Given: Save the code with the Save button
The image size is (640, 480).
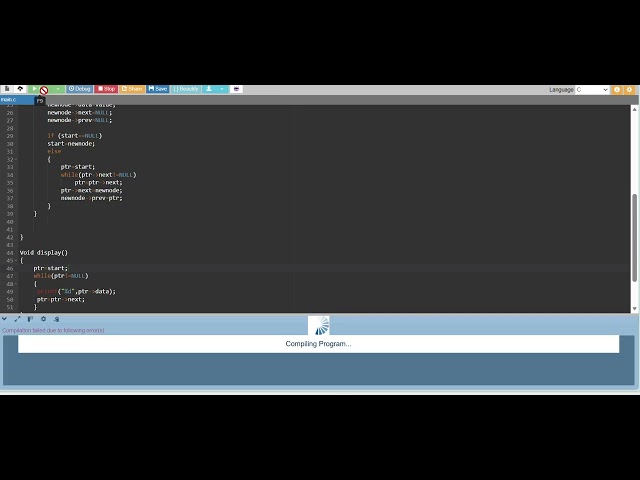Looking at the screenshot, I should tap(158, 89).
